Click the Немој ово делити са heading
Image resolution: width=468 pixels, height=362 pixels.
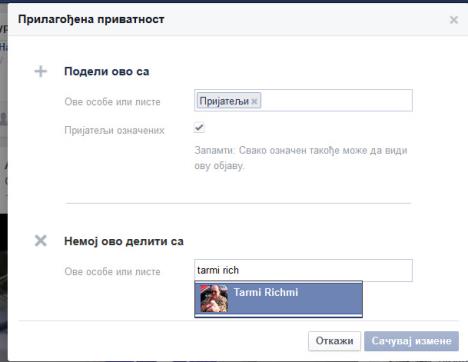[x=124, y=241]
